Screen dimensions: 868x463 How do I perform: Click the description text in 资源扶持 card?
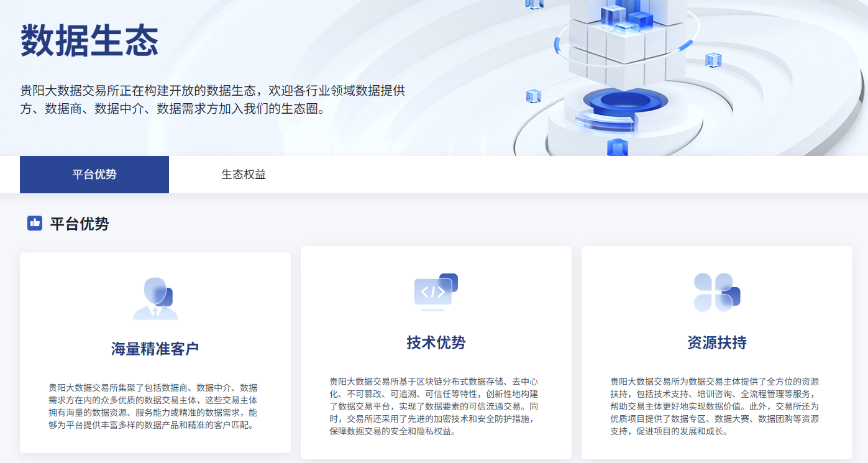pos(716,406)
